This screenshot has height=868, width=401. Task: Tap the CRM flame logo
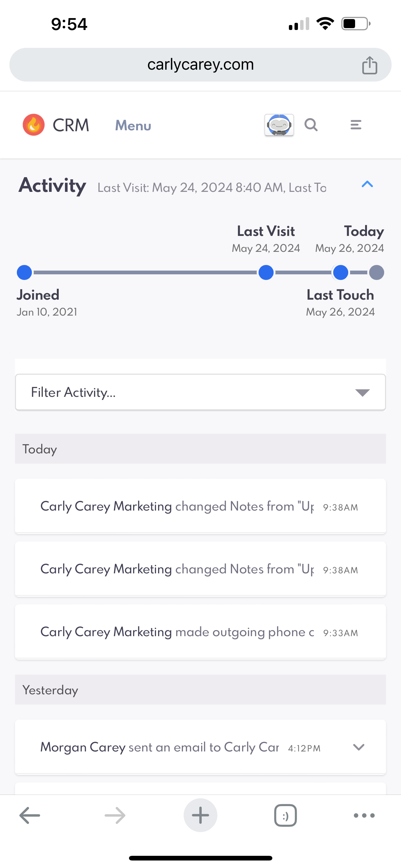point(34,125)
